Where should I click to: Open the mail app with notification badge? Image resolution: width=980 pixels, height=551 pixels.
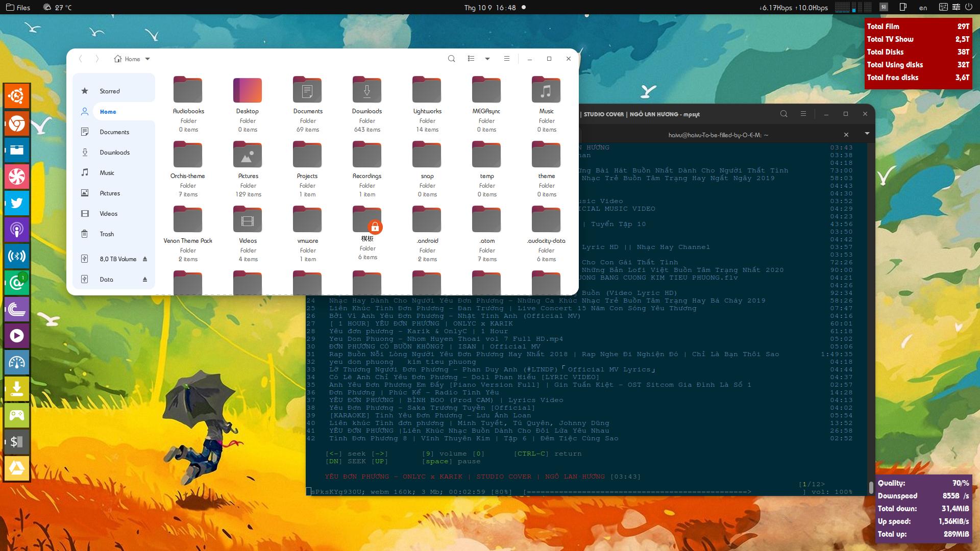tap(17, 283)
